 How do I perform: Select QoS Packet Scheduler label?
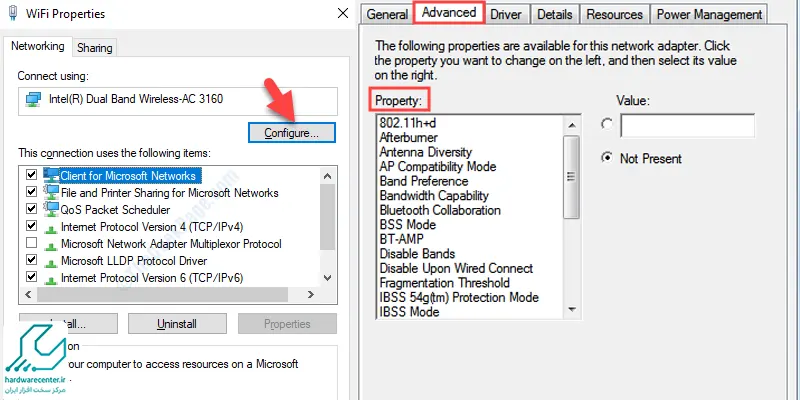point(115,210)
